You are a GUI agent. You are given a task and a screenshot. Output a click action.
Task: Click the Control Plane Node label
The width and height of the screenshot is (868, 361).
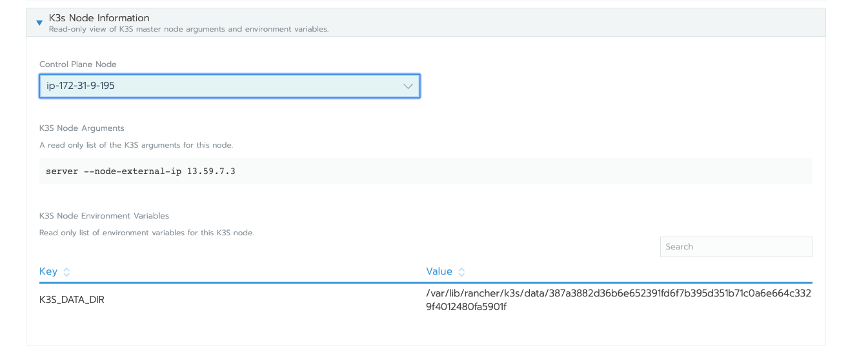pyautogui.click(x=78, y=64)
